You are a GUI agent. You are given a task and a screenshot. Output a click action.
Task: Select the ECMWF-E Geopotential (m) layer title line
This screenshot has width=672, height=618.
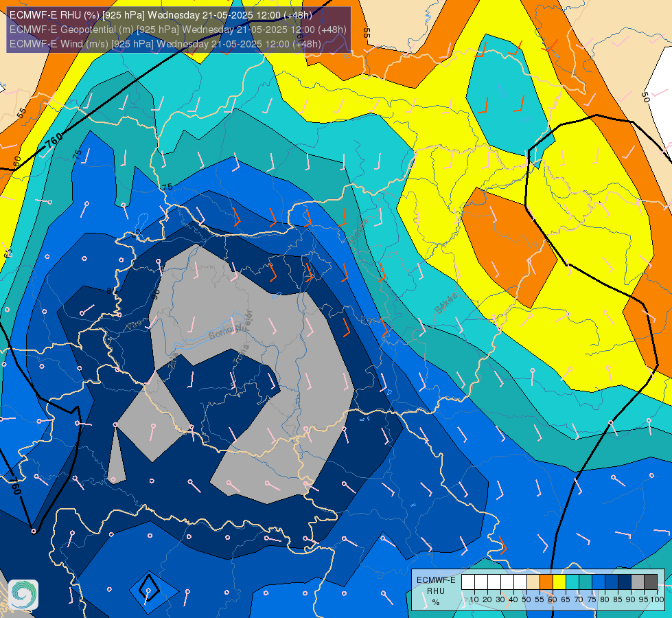click(178, 30)
